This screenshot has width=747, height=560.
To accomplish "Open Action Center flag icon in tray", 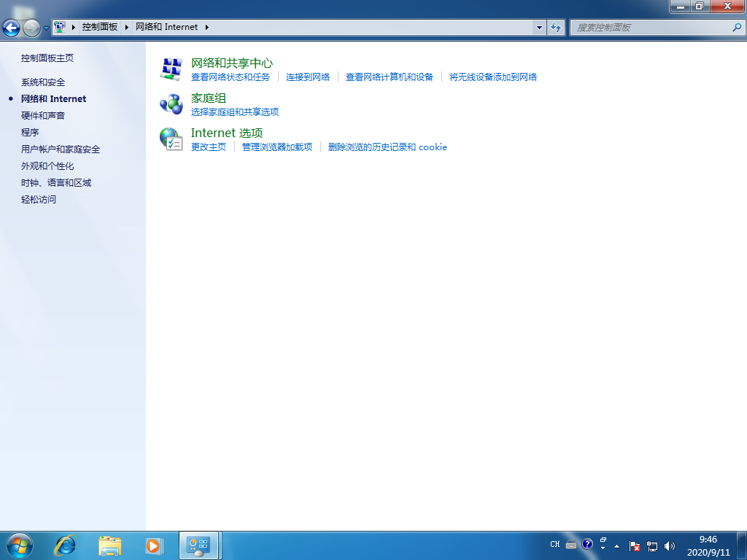I will [635, 545].
